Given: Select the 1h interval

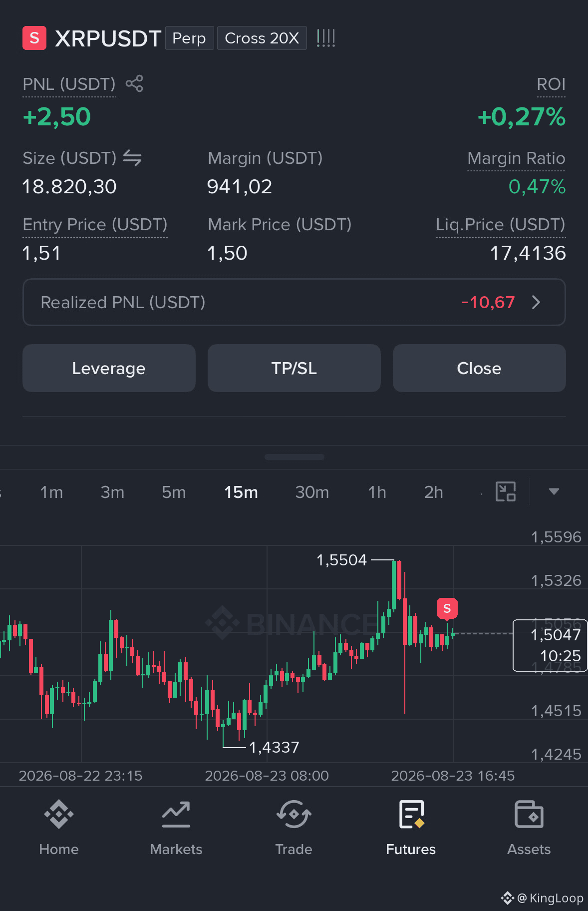Looking at the screenshot, I should click(x=377, y=492).
